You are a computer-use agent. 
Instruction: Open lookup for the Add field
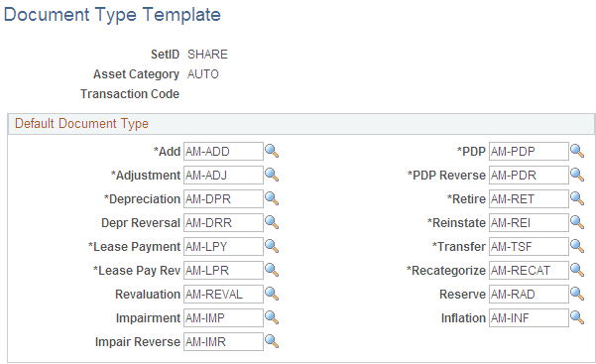point(272,152)
